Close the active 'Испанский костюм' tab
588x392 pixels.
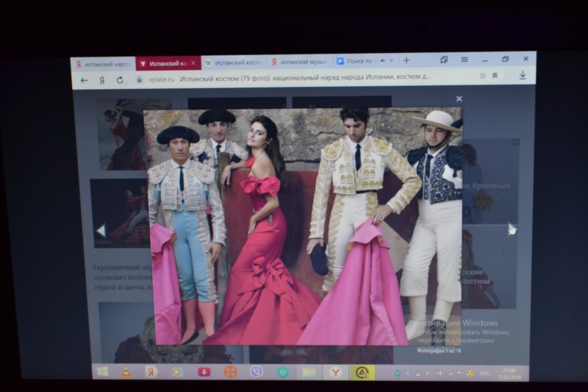pos(193,63)
